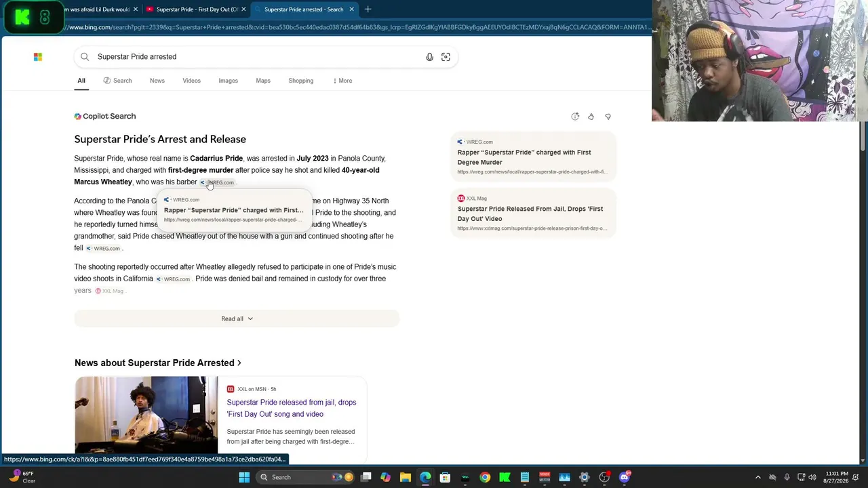Image resolution: width=868 pixels, height=488 pixels.
Task: Open Task View from the taskbar
Action: (366, 477)
